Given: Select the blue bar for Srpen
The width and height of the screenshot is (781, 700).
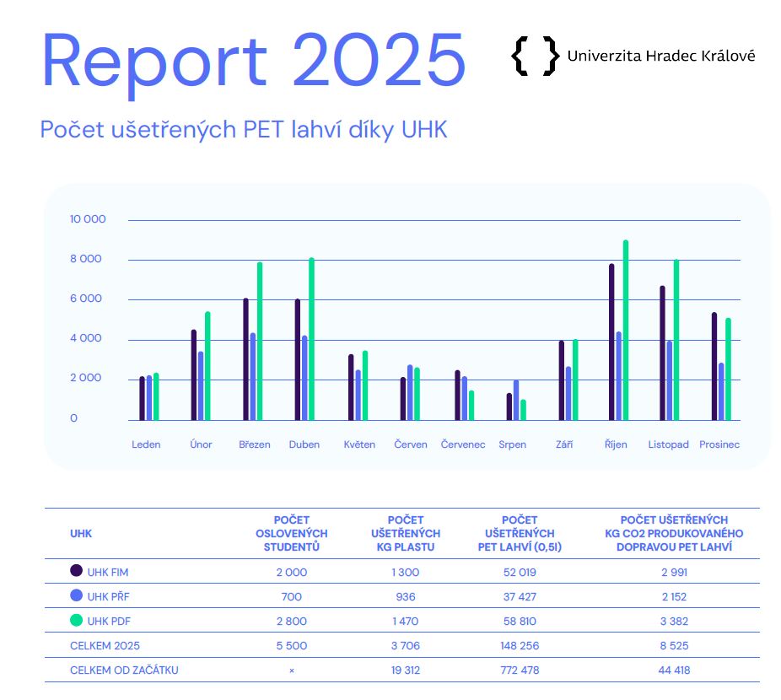Looking at the screenshot, I should coord(516,400).
